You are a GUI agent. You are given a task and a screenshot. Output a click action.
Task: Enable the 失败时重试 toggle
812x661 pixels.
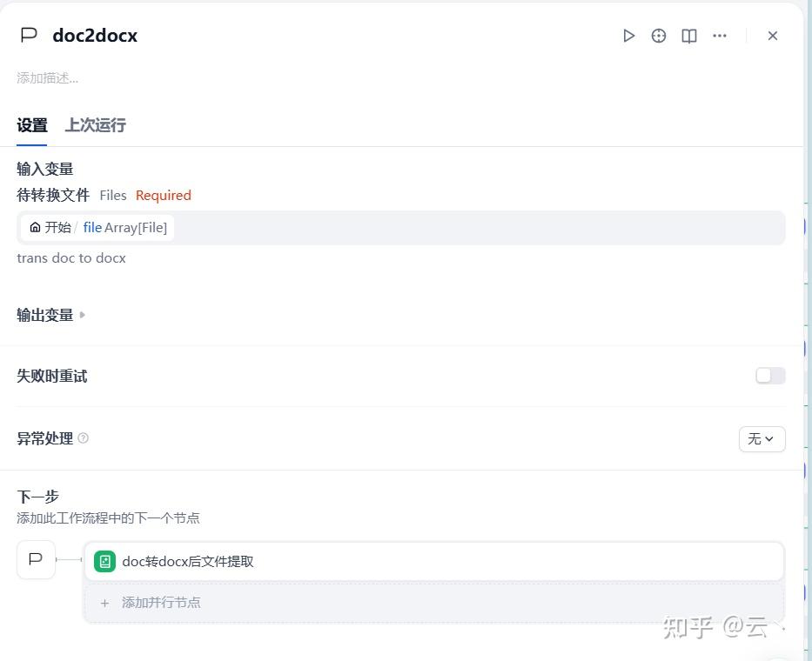point(770,376)
